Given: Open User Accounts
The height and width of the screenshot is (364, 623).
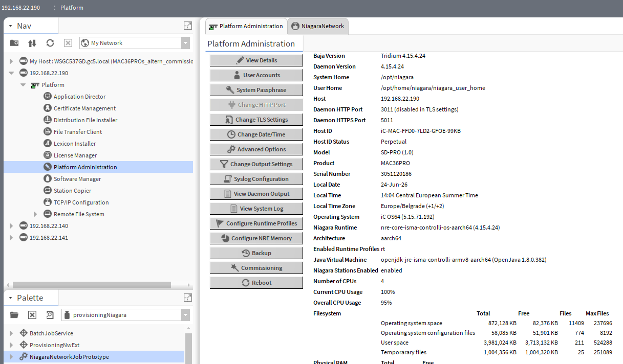Looking at the screenshot, I should click(256, 75).
